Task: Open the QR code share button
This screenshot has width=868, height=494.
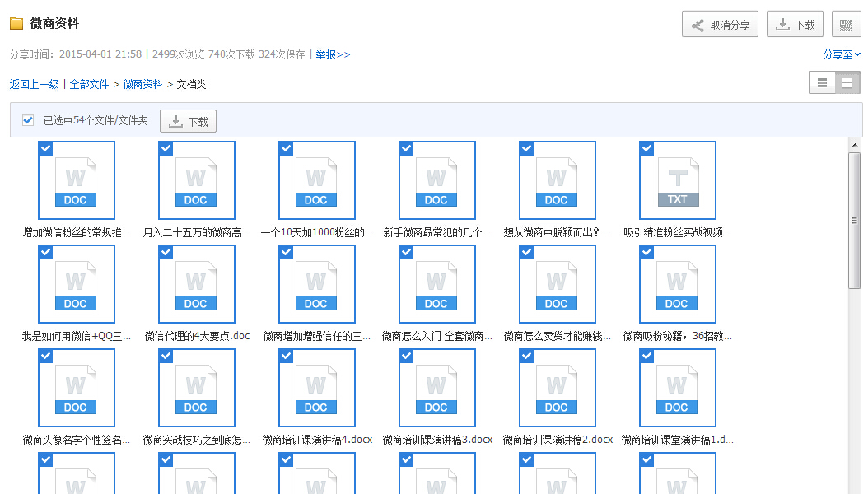Action: pos(846,25)
